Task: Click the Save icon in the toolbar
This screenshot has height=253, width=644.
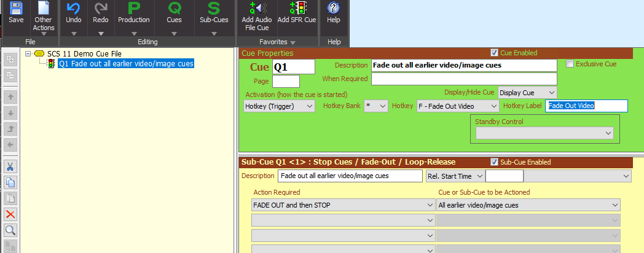Action: tap(16, 9)
